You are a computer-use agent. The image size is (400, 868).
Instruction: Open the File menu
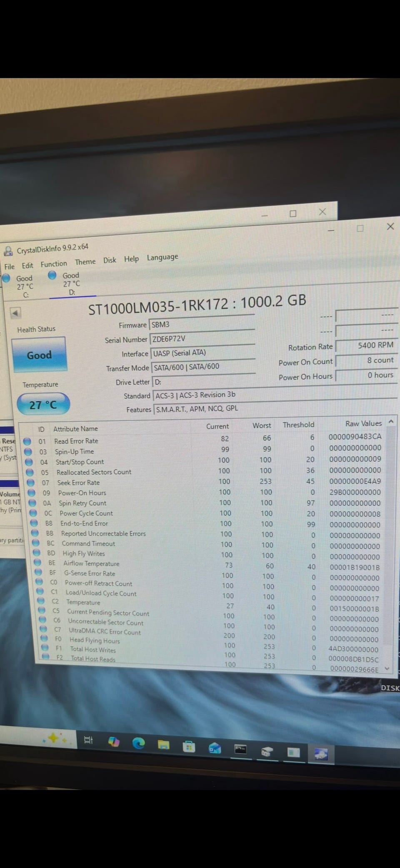coord(9,267)
